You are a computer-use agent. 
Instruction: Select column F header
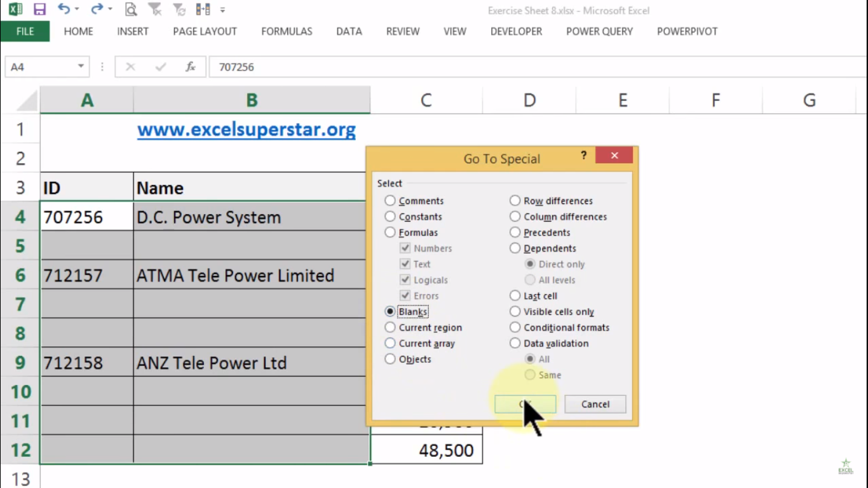coord(715,100)
